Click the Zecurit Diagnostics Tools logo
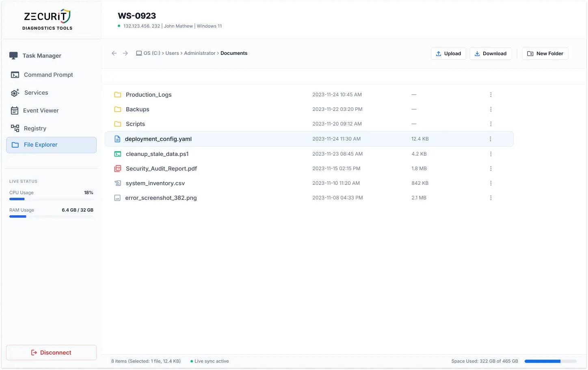The height and width of the screenshot is (370, 588). 47,19
